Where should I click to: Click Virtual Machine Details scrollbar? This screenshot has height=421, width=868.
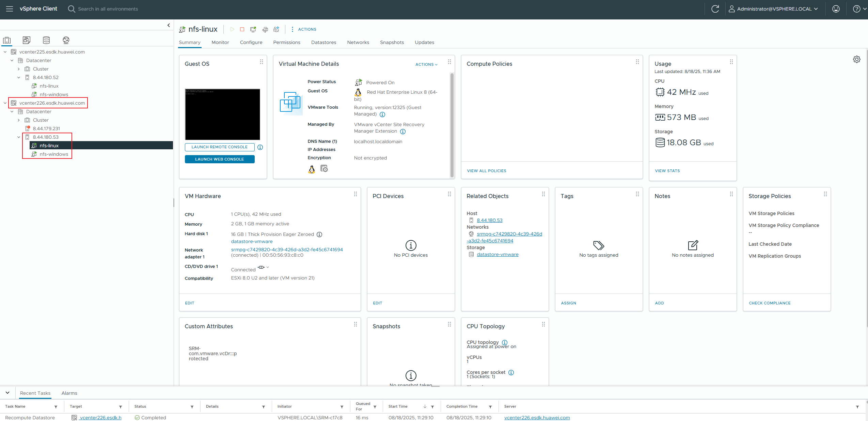pos(452,125)
